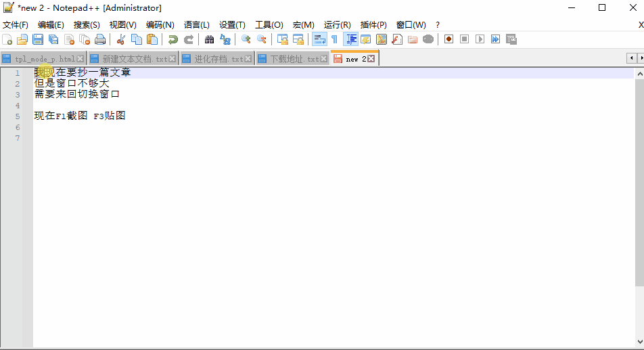The image size is (644, 350).
Task: Click vertical scrollbar up arrow
Action: [x=639, y=74]
